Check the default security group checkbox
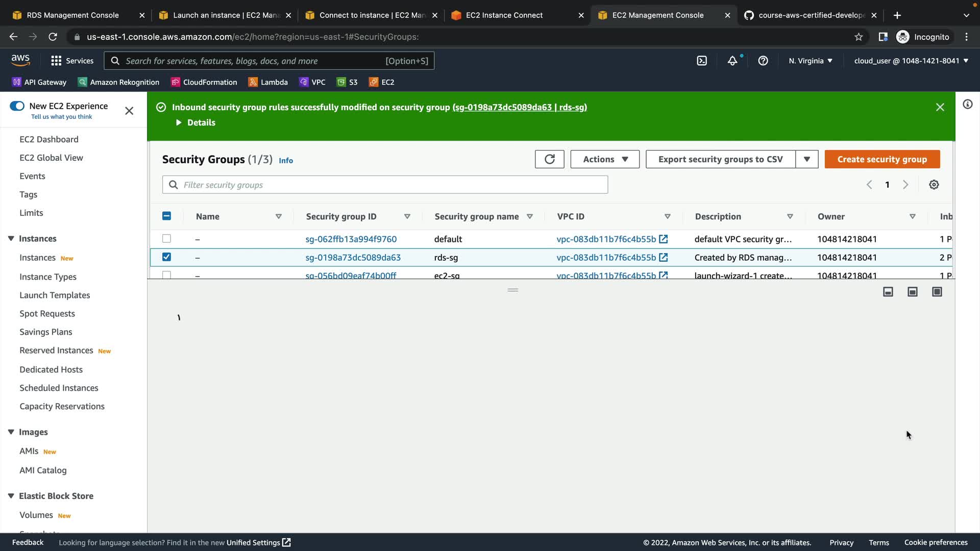 pyautogui.click(x=166, y=239)
